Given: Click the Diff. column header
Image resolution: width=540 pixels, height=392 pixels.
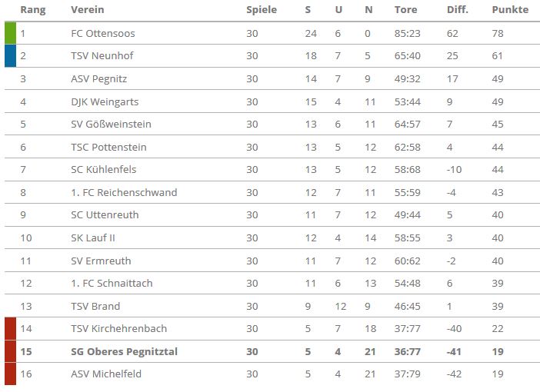Looking at the screenshot, I should click(458, 10).
